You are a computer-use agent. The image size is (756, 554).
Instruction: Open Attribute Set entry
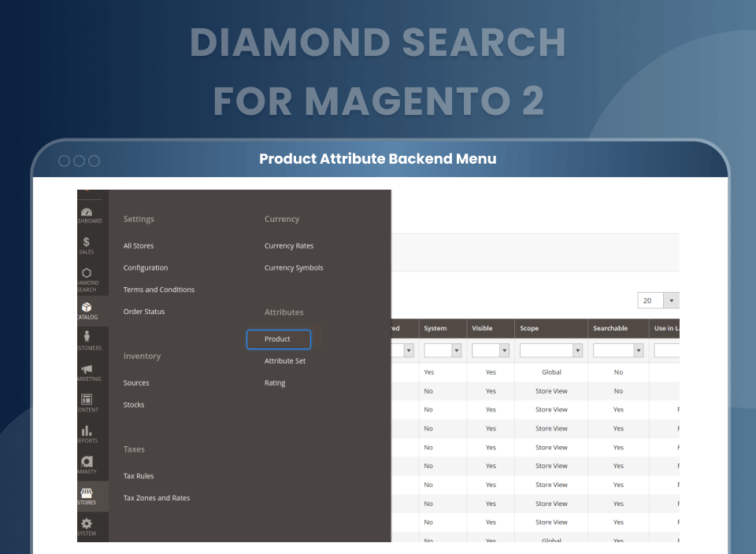click(x=285, y=361)
